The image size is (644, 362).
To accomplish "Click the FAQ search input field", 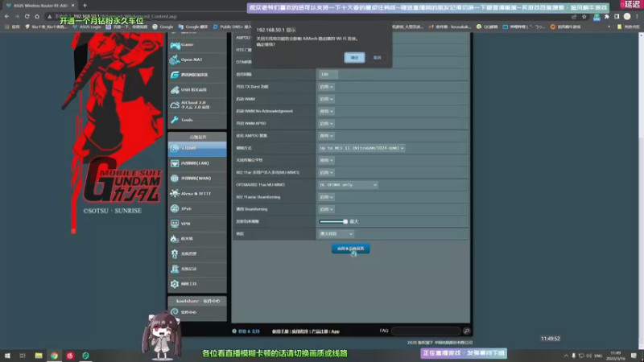I will [x=426, y=331].
